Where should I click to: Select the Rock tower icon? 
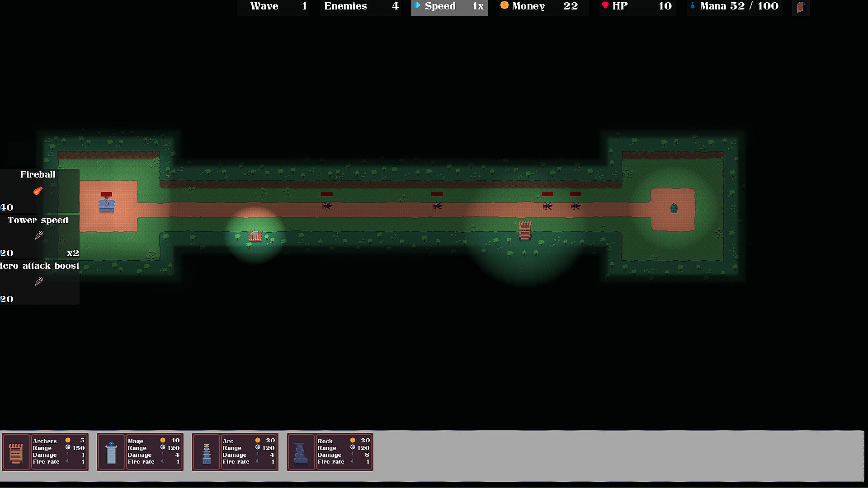pyautogui.click(x=301, y=452)
